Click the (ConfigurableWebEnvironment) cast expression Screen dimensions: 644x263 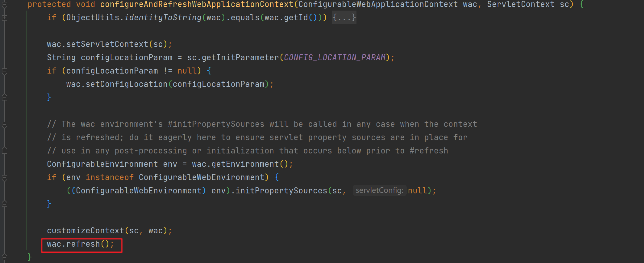pos(139,191)
